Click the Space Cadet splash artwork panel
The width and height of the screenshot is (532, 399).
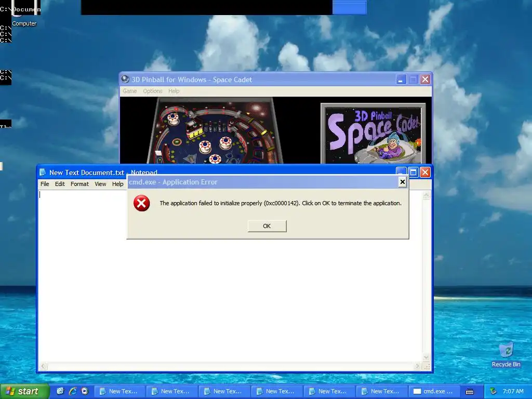click(373, 134)
